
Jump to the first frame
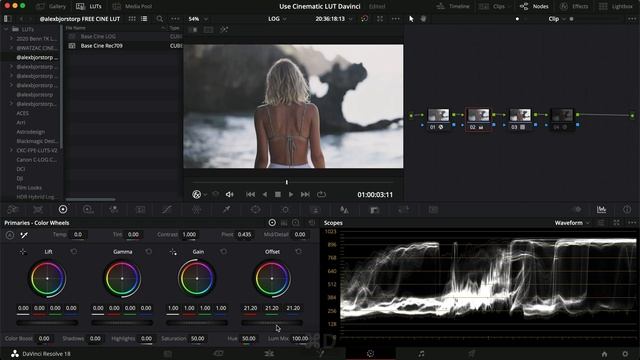tap(250, 195)
